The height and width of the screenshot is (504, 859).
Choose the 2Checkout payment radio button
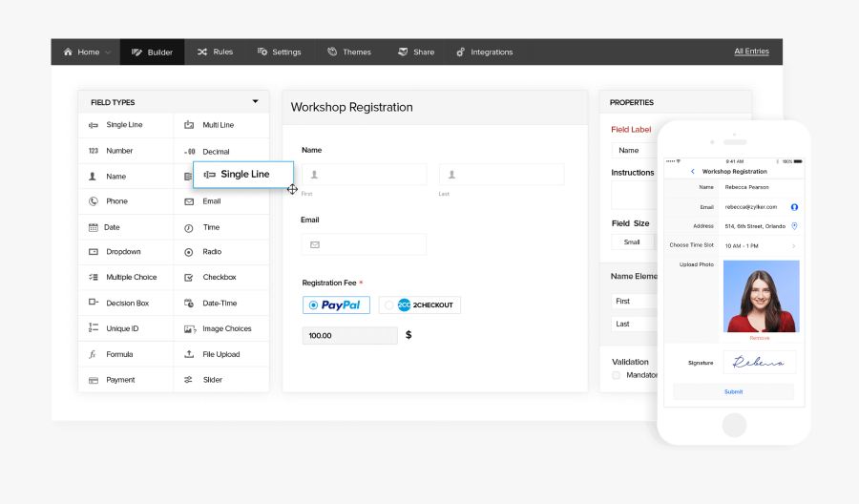tap(389, 305)
